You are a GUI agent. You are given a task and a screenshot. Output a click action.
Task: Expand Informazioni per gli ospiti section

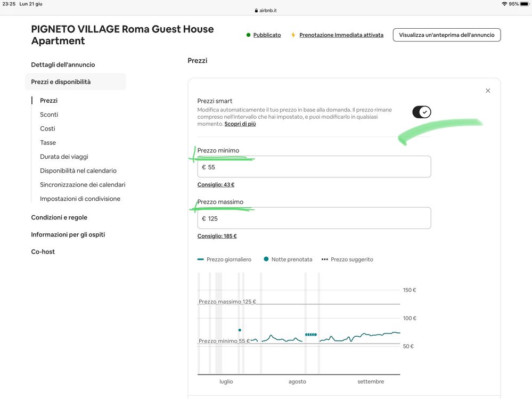coord(68,234)
